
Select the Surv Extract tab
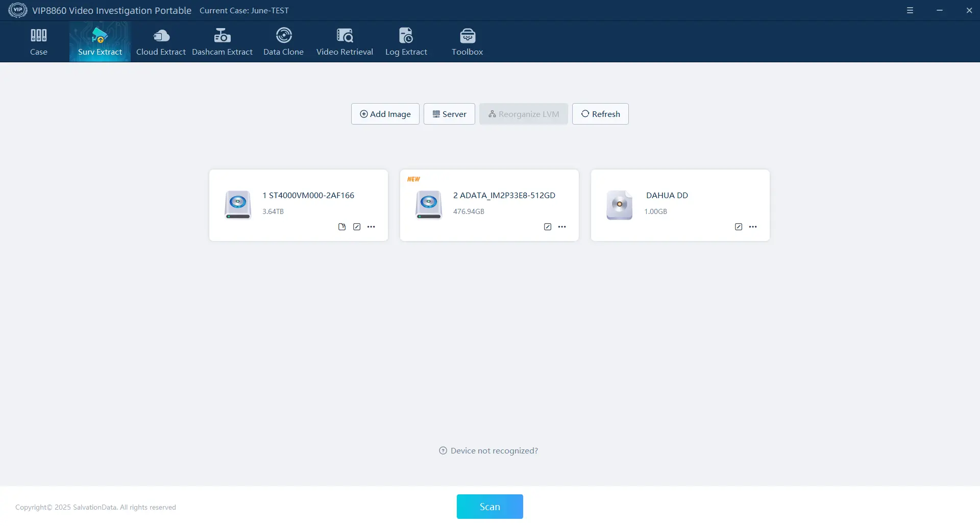tap(100, 42)
